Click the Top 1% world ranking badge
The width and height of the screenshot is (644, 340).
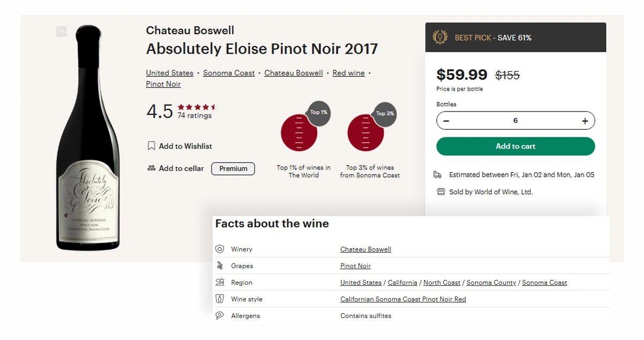coord(304,129)
